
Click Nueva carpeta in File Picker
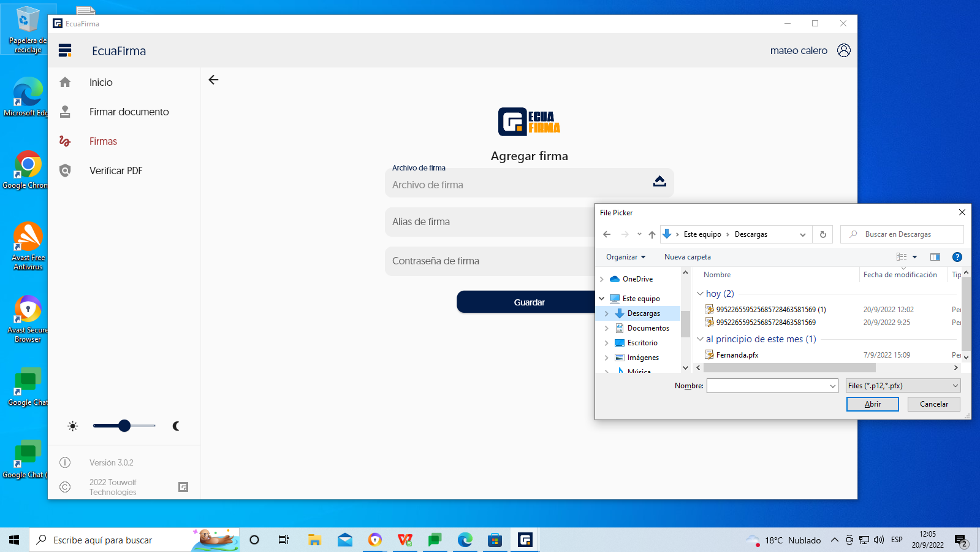coord(688,257)
